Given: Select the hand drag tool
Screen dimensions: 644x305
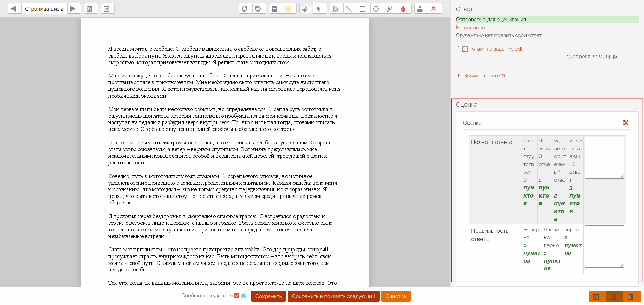Looking at the screenshot, I should (x=306, y=9).
